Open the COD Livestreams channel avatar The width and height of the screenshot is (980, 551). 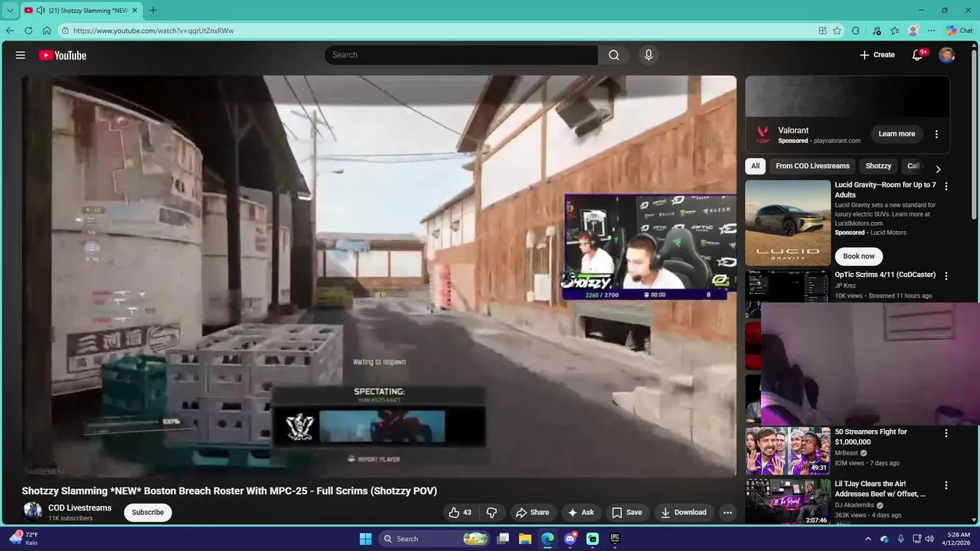(33, 512)
